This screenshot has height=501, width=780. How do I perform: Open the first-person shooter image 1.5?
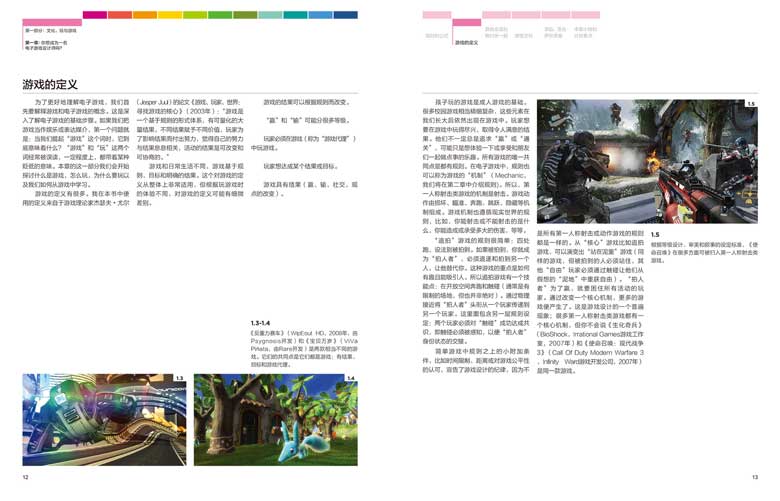(647, 161)
